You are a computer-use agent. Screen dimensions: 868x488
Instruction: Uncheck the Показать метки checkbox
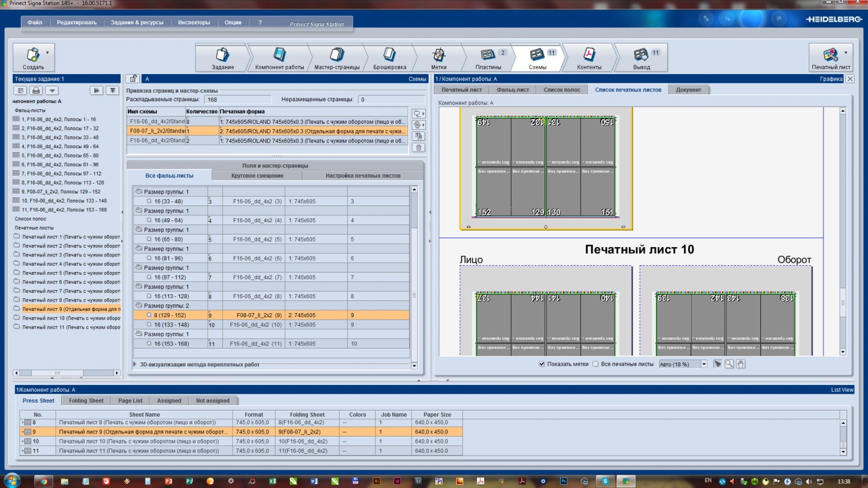(x=542, y=364)
